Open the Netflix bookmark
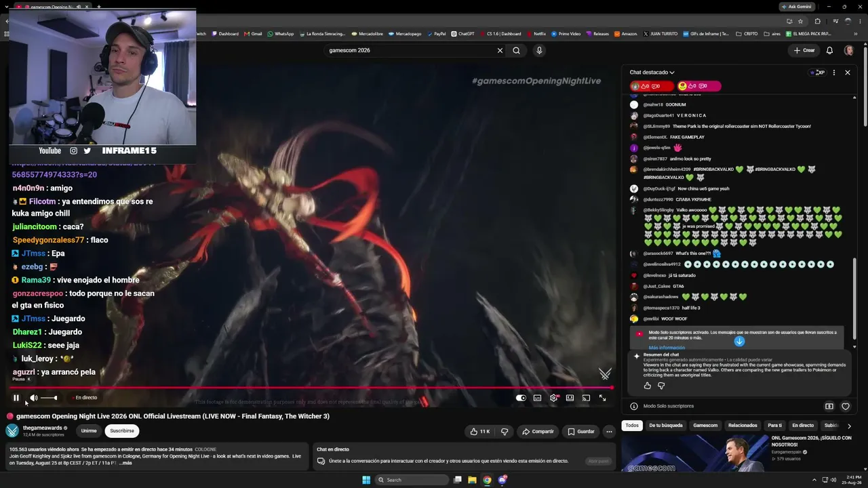This screenshot has width=868, height=488. [x=536, y=33]
